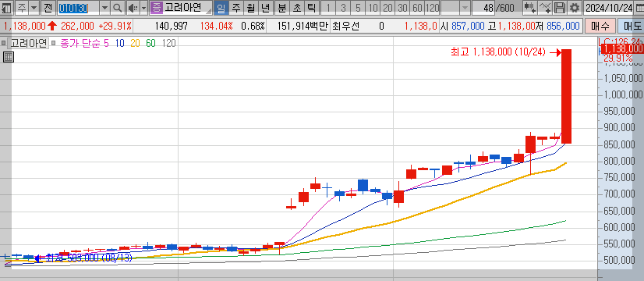Screen dimensions: 644x281
Task: Click the 134.04% volume ratio
Action: point(217,27)
